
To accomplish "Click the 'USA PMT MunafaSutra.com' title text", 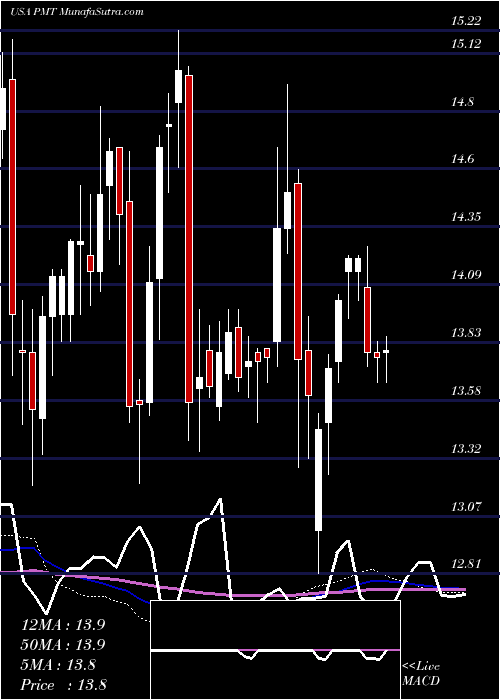I will point(76,12).
